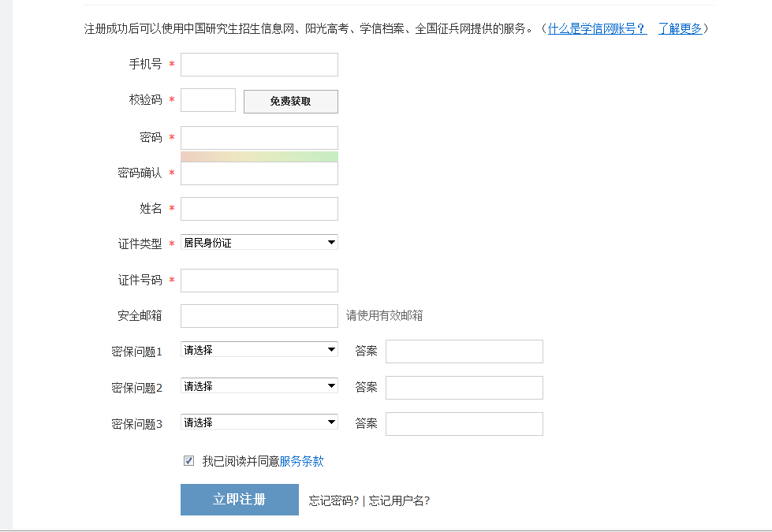Click the 忘记密码? link
The image size is (772, 532).
(334, 500)
